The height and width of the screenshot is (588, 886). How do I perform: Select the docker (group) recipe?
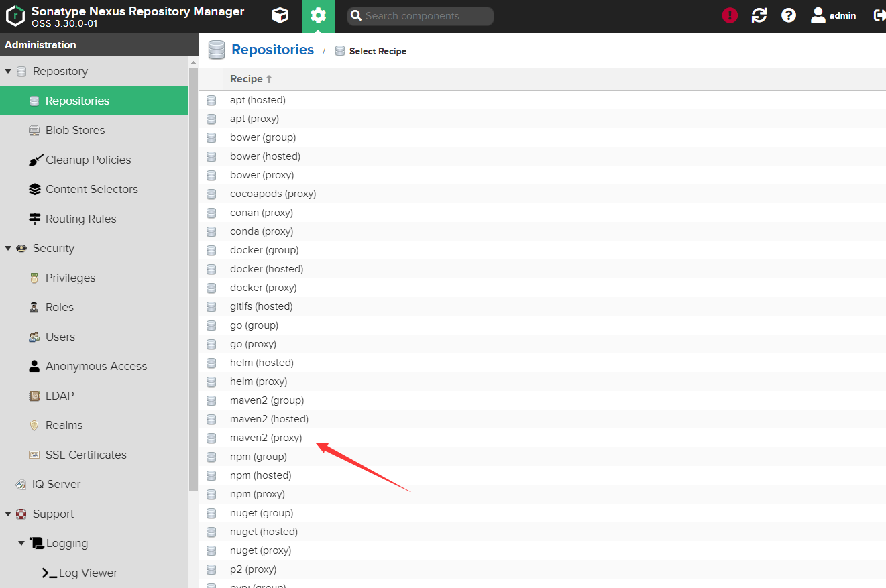[543, 250]
